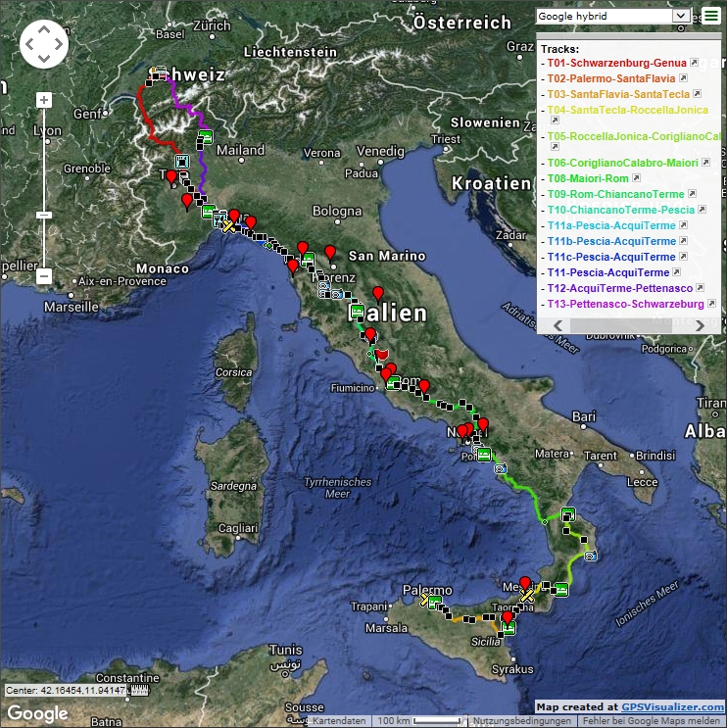
Task: Click the zoom out minus button
Action: click(x=44, y=276)
